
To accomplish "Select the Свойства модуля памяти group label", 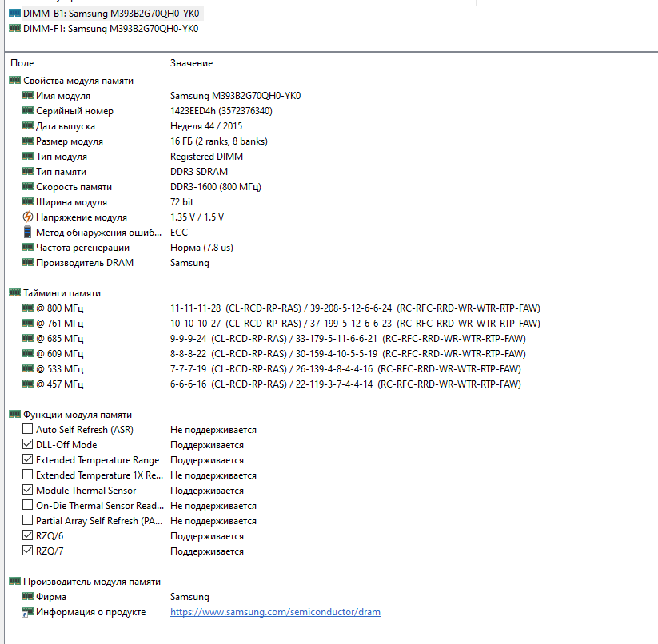I will (x=78, y=81).
